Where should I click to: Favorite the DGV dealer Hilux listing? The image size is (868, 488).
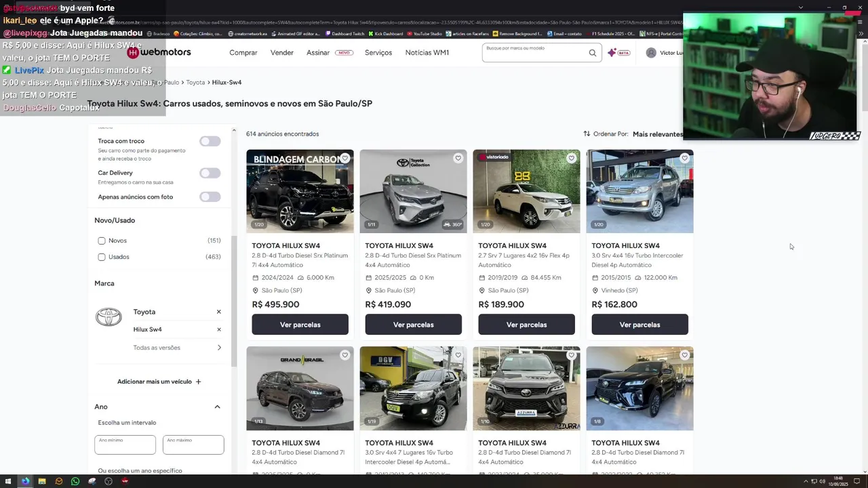click(458, 355)
